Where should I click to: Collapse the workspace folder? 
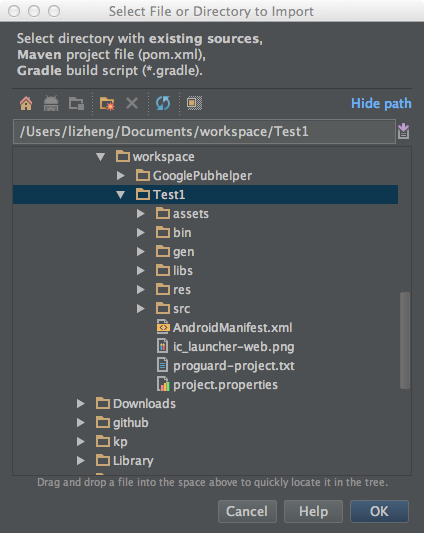tap(100, 157)
